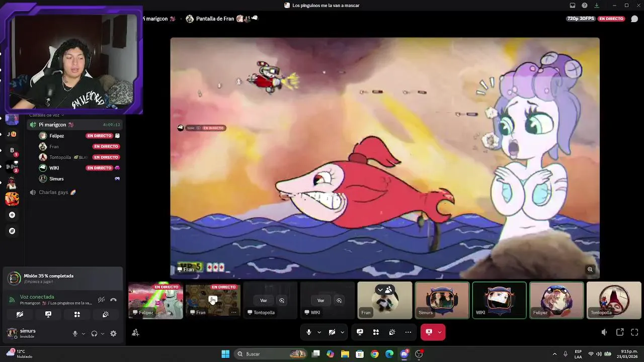Click 720p 30FPS stream quality badge
The height and width of the screenshot is (362, 644).
coord(581,19)
